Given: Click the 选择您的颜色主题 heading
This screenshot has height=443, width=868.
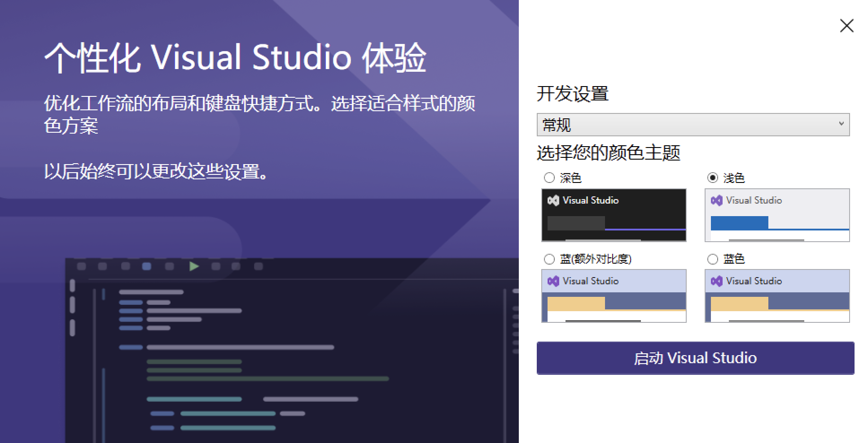Looking at the screenshot, I should [609, 153].
